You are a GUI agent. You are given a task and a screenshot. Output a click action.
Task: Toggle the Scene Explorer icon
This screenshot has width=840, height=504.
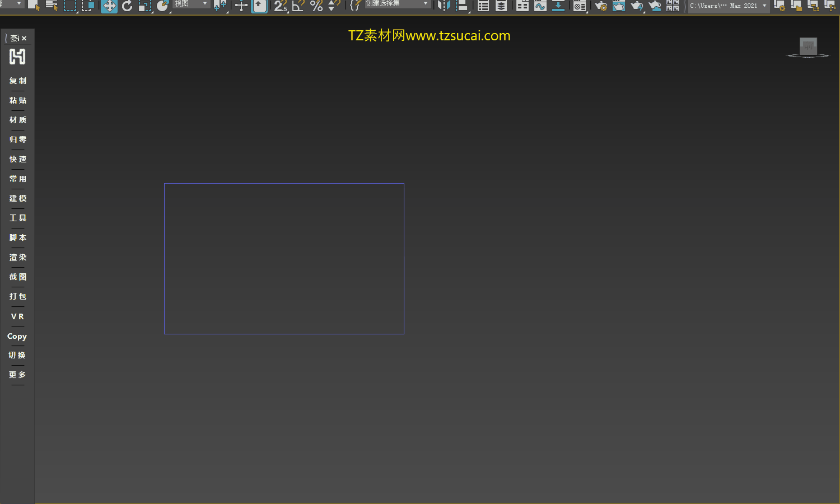(x=483, y=6)
